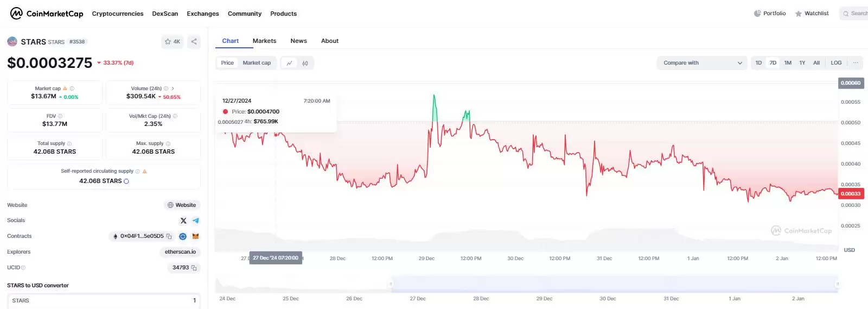The height and width of the screenshot is (309, 868).
Task: Select the line chart view icon
Action: point(289,63)
